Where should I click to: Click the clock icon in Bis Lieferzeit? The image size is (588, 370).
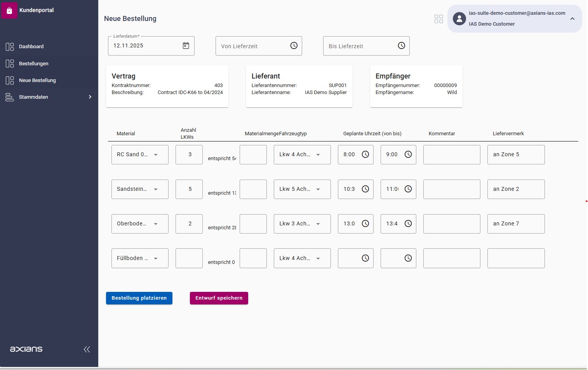click(402, 46)
